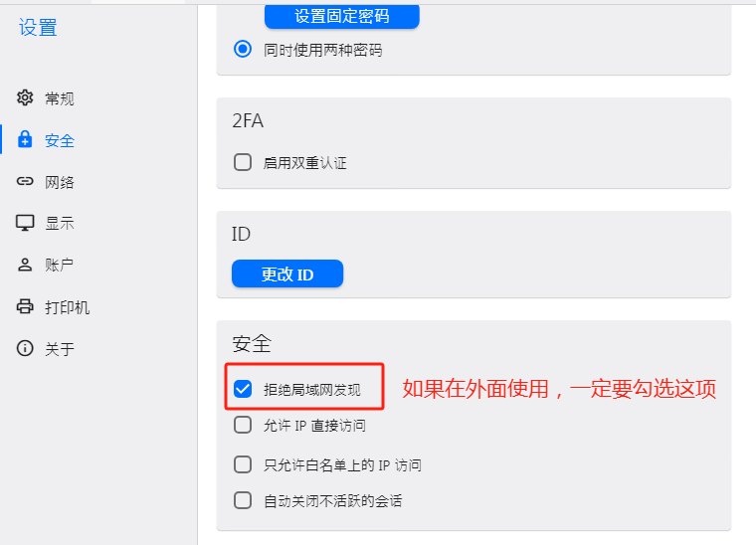Check 只允许白名单上的 IP 访问
The image size is (756, 545).
coord(243,464)
